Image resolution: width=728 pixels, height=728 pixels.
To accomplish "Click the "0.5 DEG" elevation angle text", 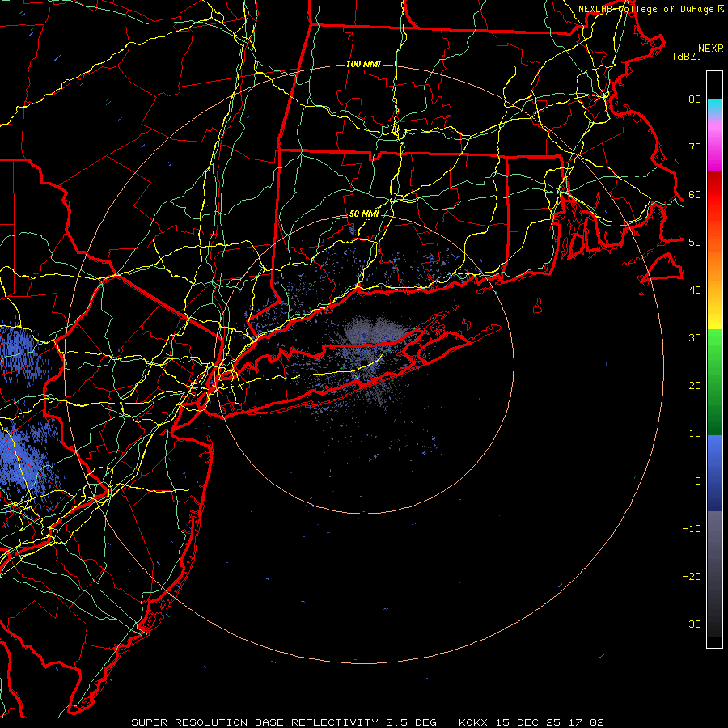I will [x=412, y=722].
